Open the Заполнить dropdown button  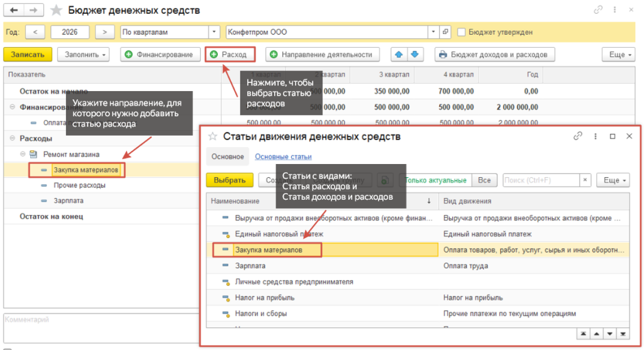[84, 55]
